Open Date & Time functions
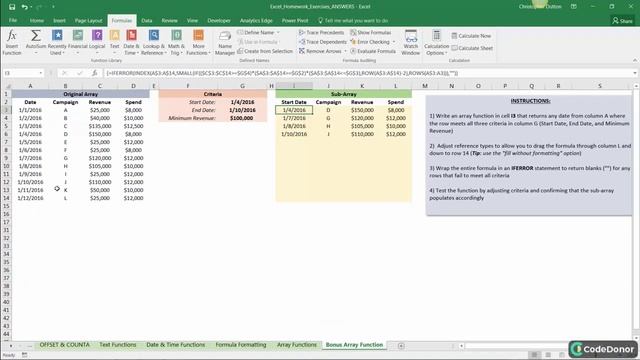The image size is (640, 360). tap(131, 42)
